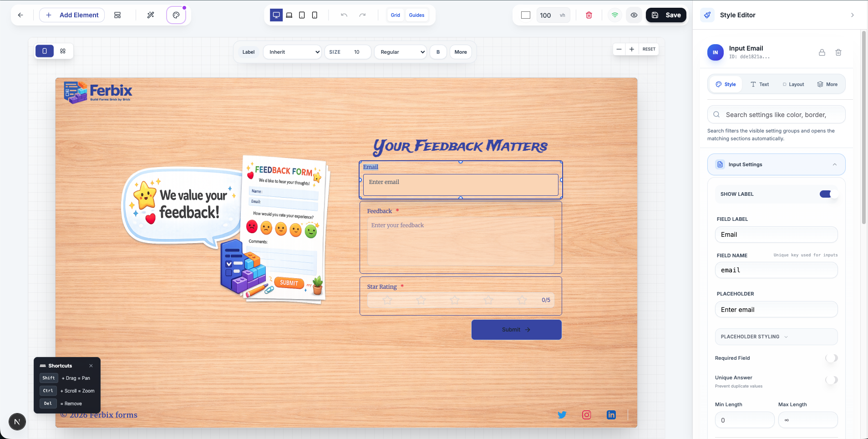
Task: Toggle the Grid overlay
Action: point(396,15)
